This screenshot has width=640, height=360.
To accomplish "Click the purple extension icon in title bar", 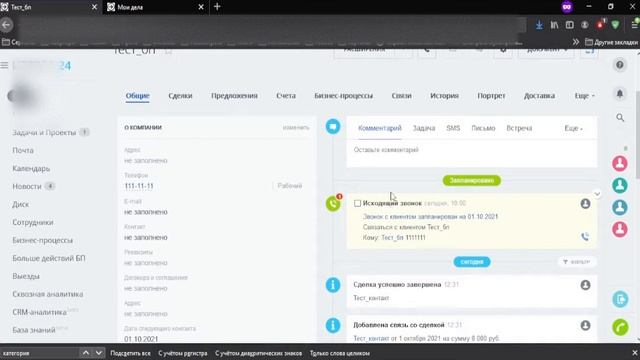I will point(567,7).
